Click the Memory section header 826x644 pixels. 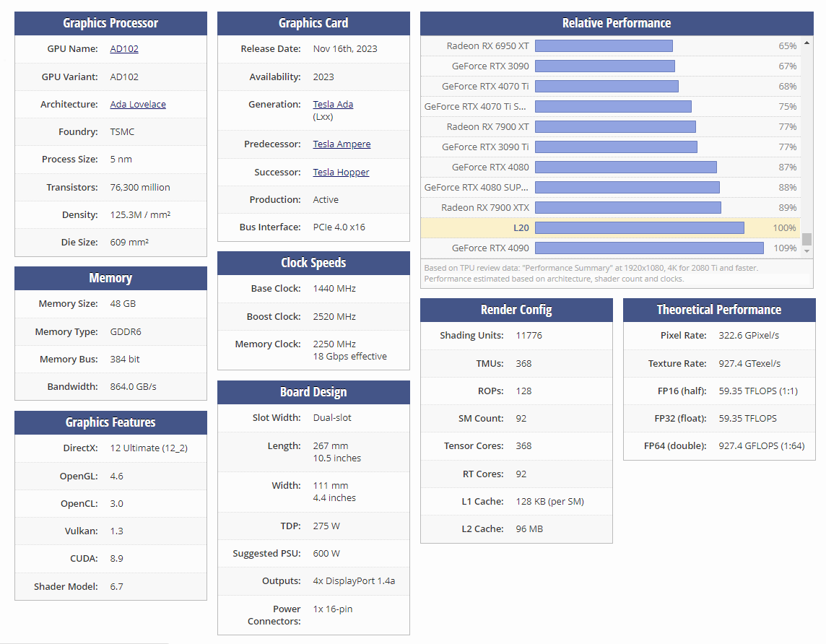tap(110, 278)
